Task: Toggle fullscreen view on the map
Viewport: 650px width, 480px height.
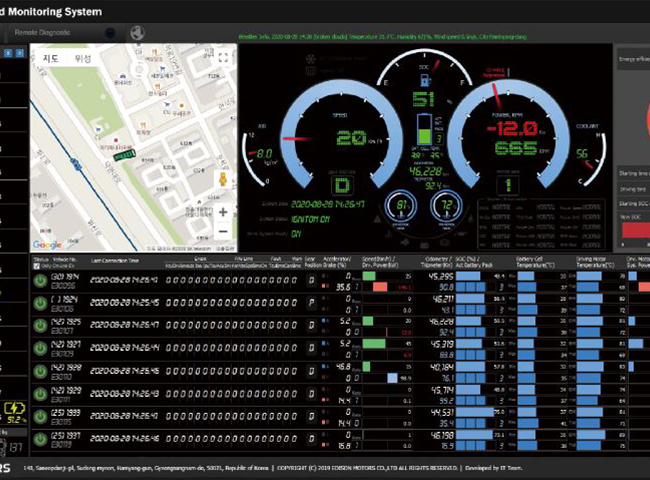Action: (x=222, y=59)
